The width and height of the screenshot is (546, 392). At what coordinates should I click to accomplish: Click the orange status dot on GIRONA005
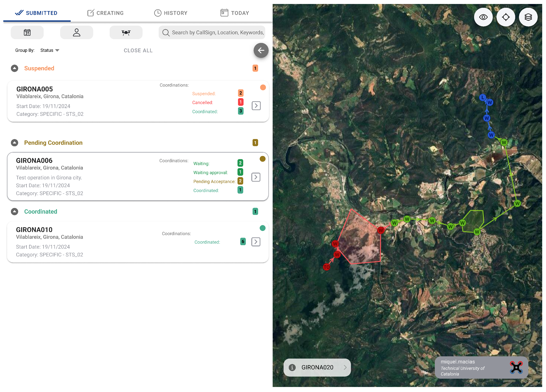(263, 87)
